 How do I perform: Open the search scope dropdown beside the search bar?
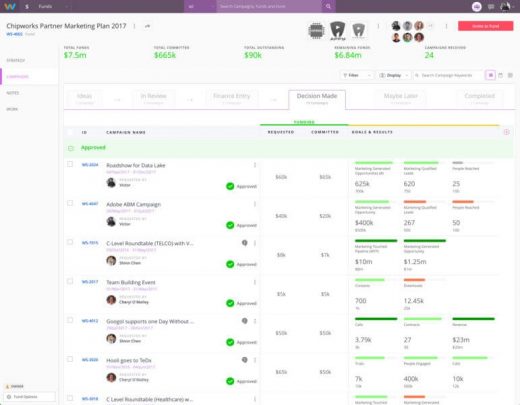click(200, 6)
